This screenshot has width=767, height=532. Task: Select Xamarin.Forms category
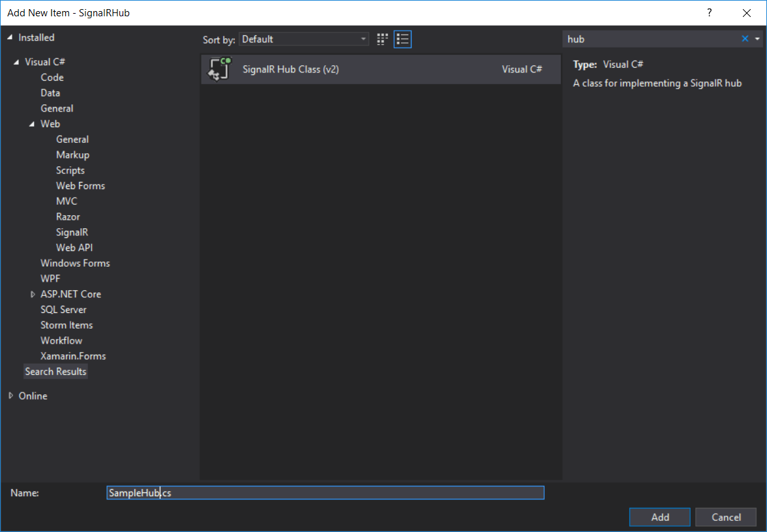(x=73, y=356)
